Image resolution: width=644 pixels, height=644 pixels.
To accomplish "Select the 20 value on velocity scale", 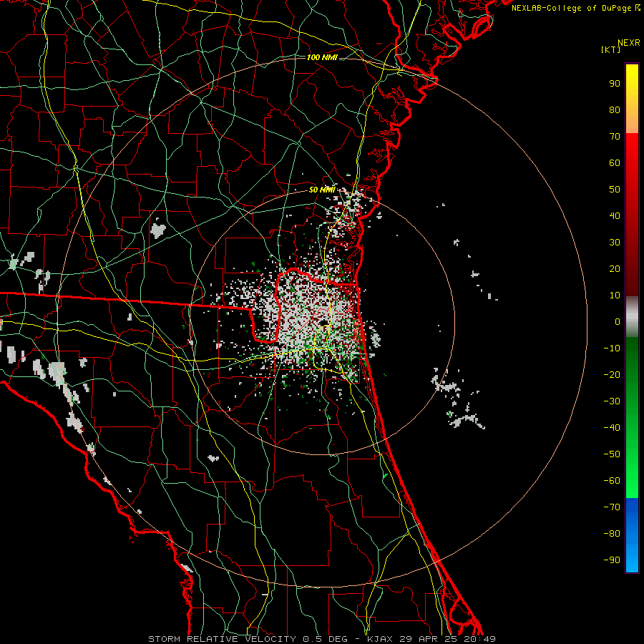I will [x=615, y=269].
